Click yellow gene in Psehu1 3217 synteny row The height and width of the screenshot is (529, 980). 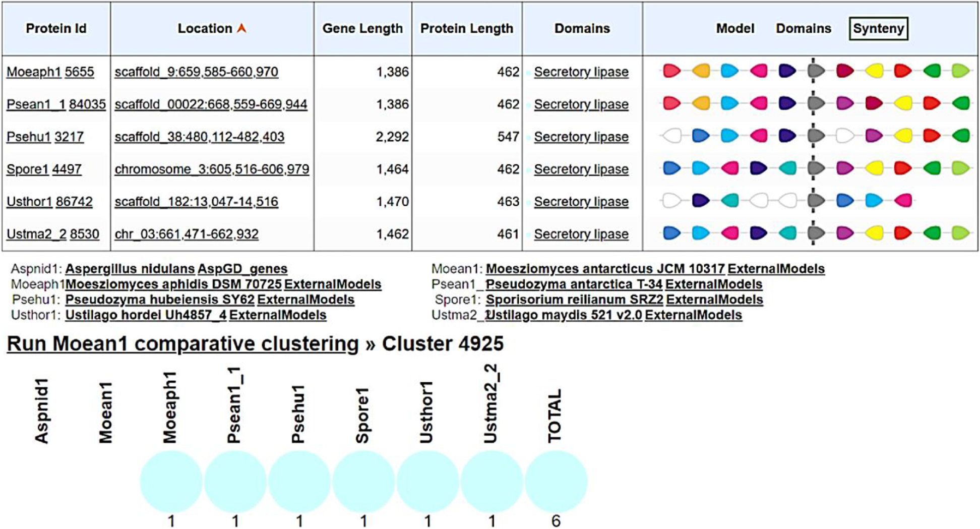pos(903,136)
